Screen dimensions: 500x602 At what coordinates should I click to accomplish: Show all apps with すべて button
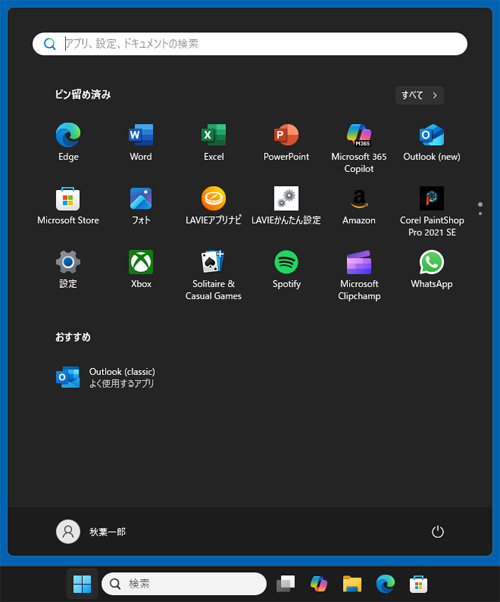[419, 95]
